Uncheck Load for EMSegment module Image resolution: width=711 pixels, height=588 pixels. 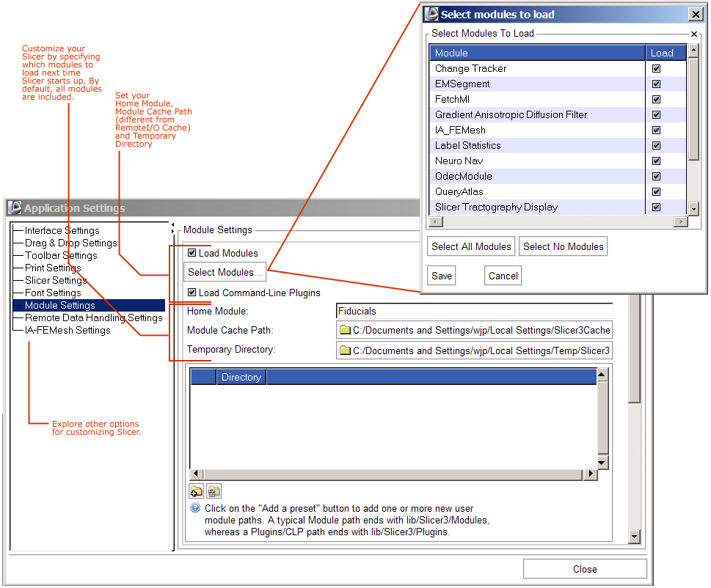click(657, 84)
